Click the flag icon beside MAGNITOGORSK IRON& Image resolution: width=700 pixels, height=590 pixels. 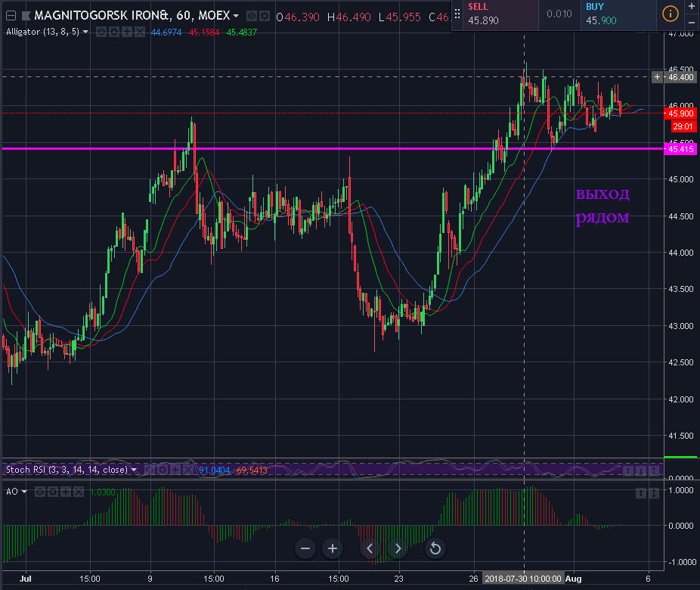[x=26, y=16]
